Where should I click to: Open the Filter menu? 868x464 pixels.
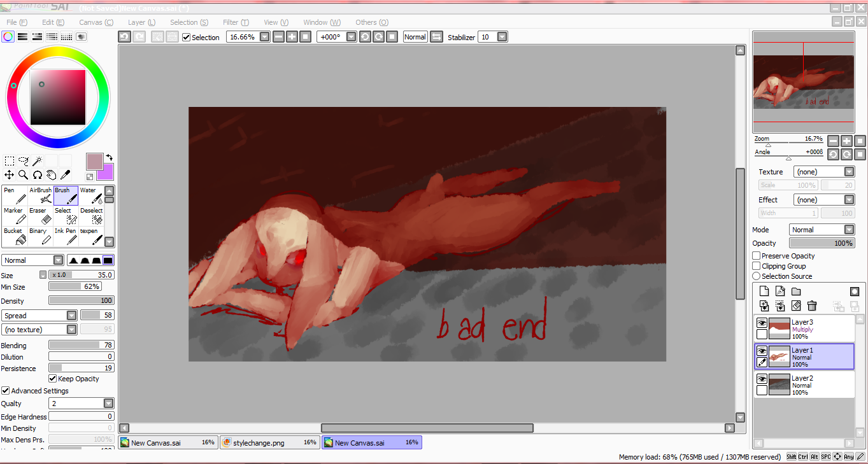tap(235, 22)
